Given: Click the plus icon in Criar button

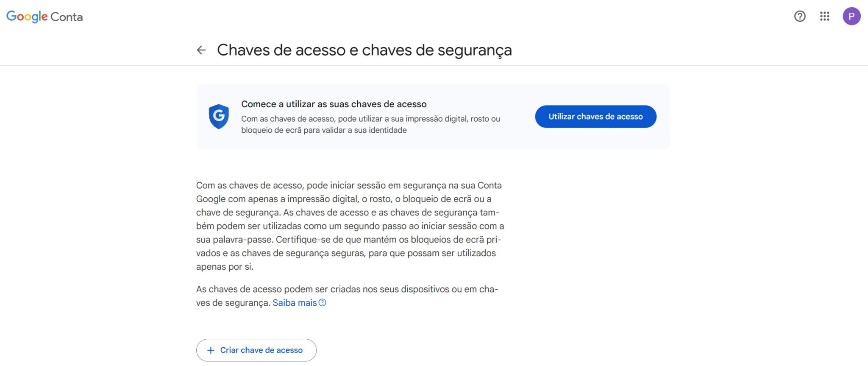Looking at the screenshot, I should point(211,350).
